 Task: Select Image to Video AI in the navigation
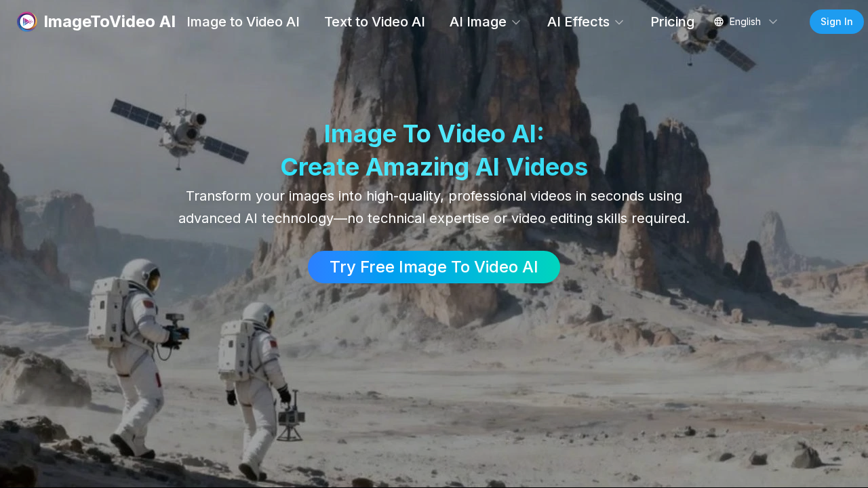[243, 22]
